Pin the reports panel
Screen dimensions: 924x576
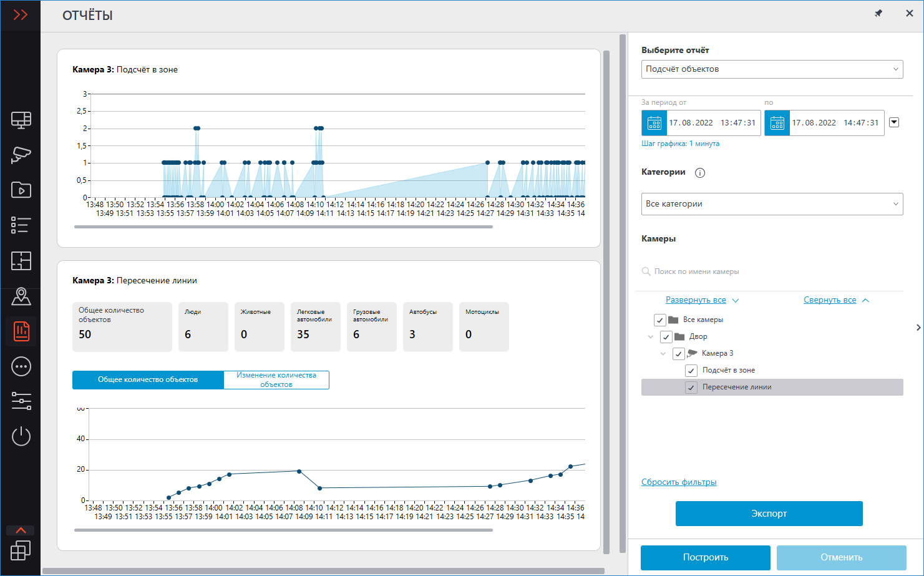click(x=878, y=13)
